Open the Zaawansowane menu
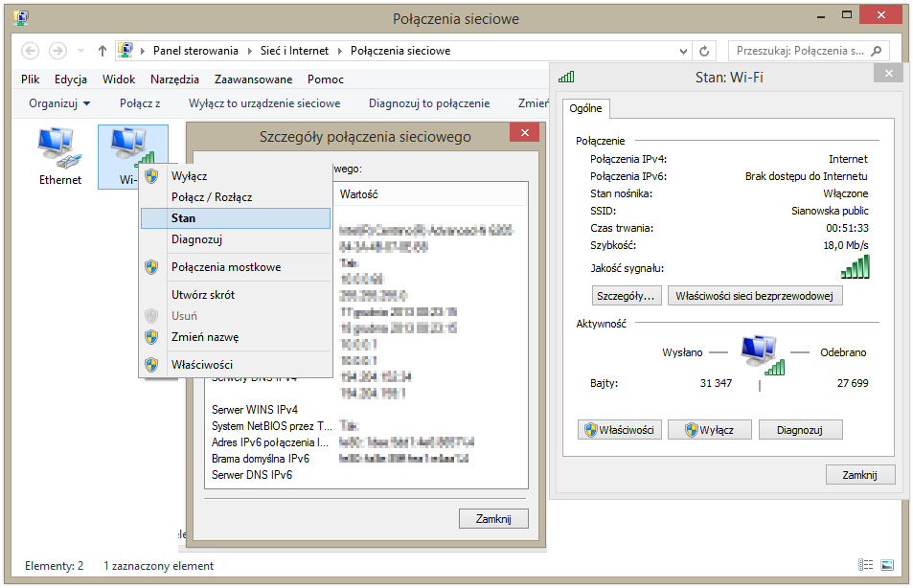The width and height of the screenshot is (913, 588). pyautogui.click(x=253, y=79)
